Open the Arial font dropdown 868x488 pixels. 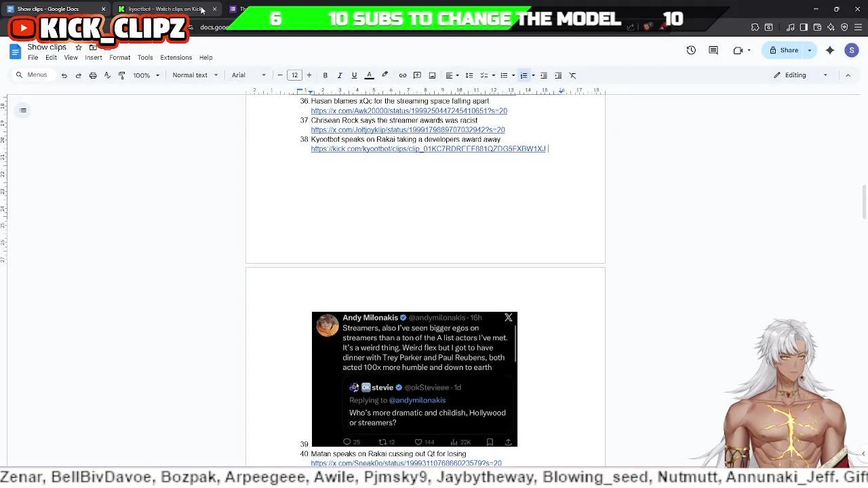[x=249, y=75]
